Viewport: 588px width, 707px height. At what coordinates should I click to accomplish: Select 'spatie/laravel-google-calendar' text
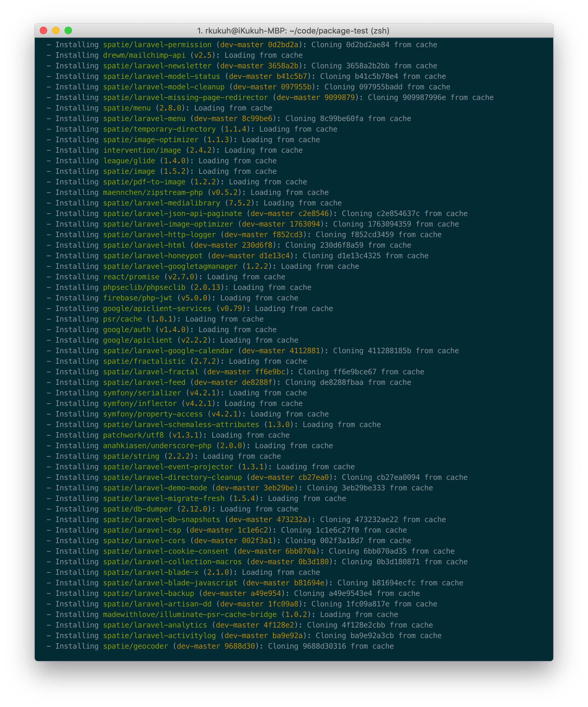point(168,351)
